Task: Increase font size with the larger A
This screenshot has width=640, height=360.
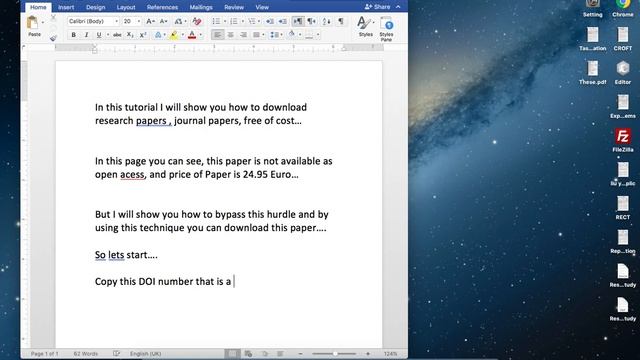Action: 150,21
